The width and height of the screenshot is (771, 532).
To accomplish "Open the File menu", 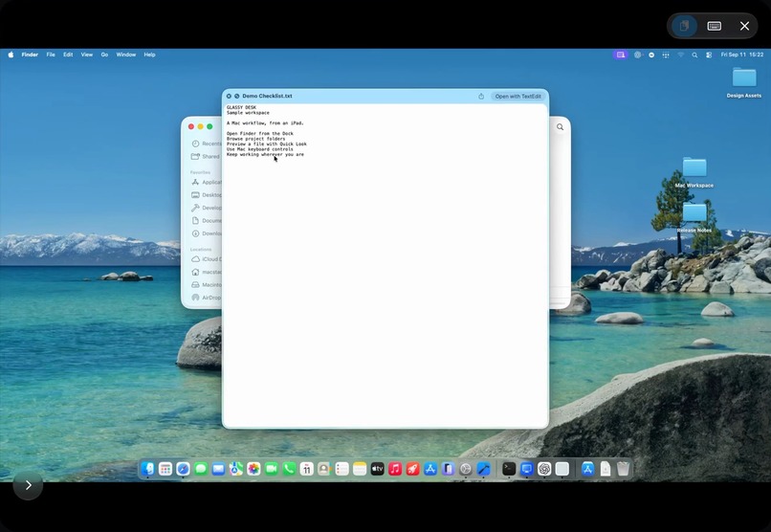I will pos(51,55).
